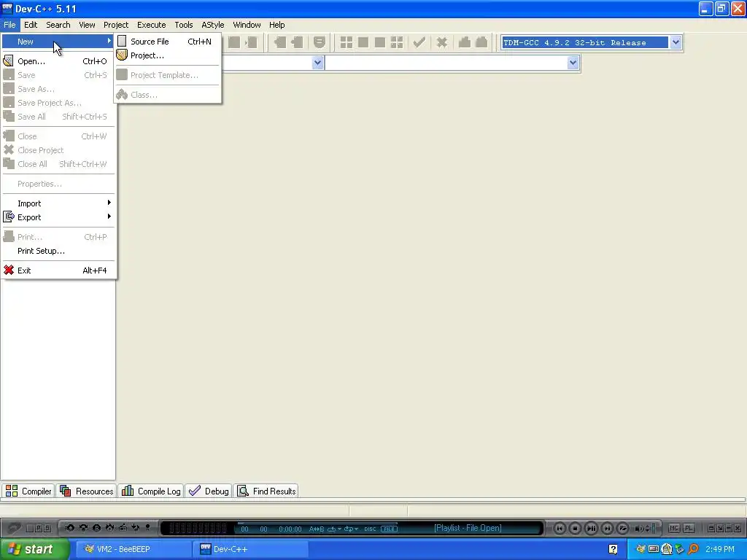This screenshot has height=560, width=747.
Task: Choose Project... in the New submenu
Action: (167, 55)
